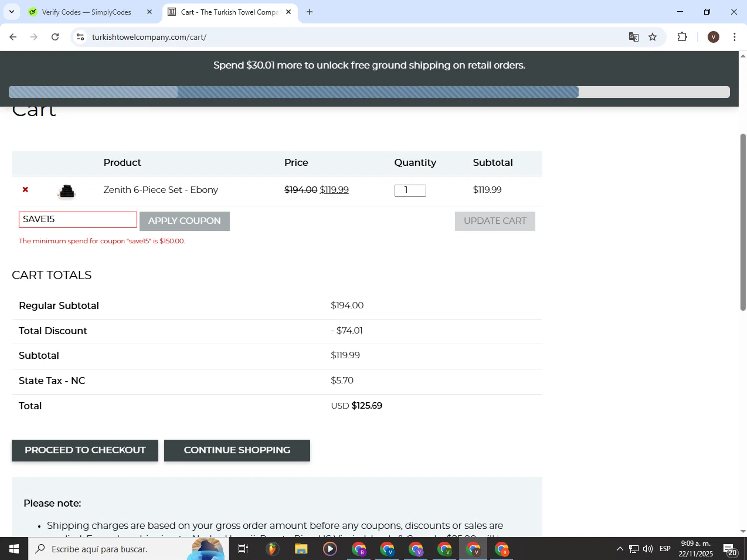Open the Google Translate page icon

point(633,37)
